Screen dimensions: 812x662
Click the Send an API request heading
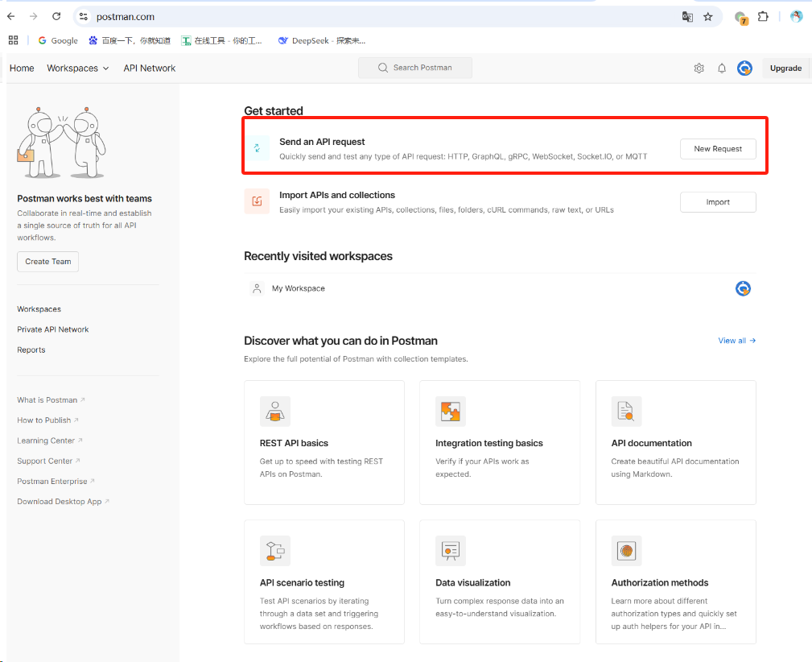[322, 142]
